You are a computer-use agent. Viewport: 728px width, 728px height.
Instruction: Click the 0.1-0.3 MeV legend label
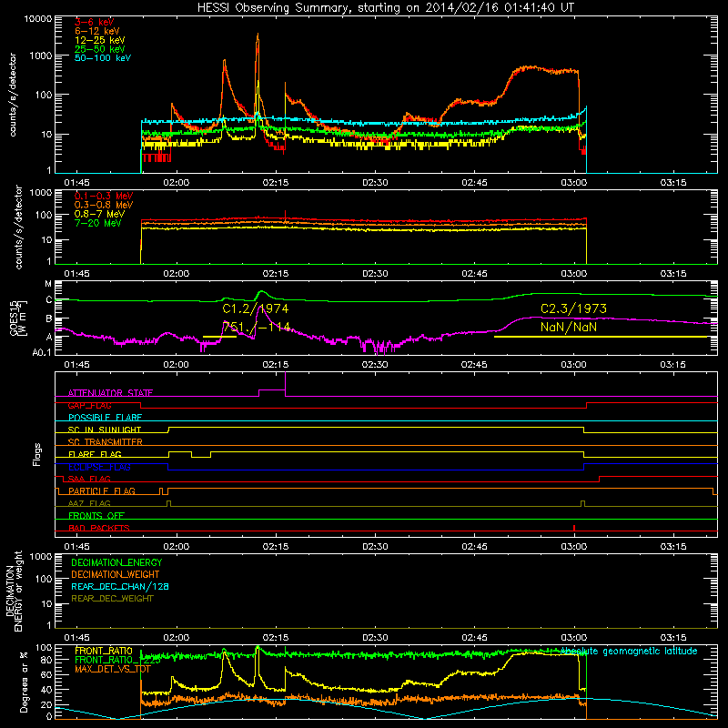(x=104, y=196)
